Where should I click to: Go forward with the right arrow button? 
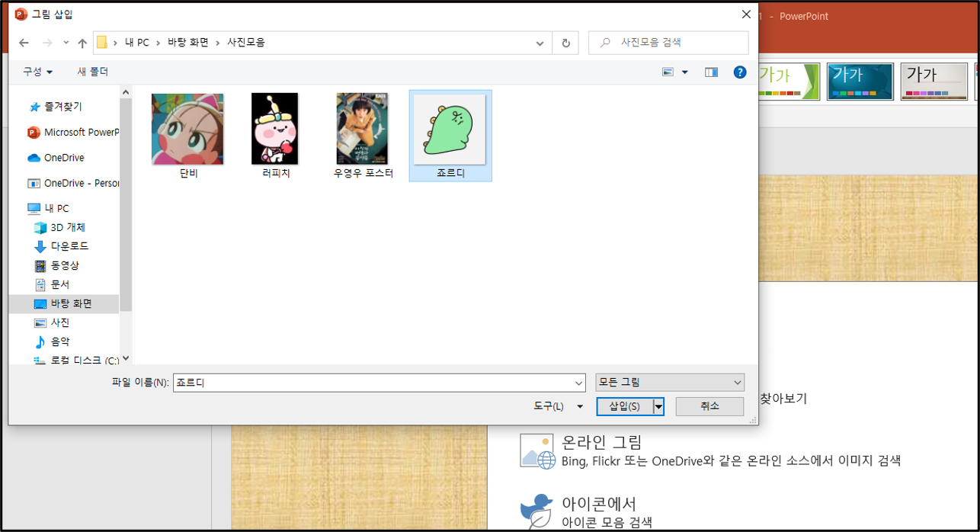(x=47, y=43)
